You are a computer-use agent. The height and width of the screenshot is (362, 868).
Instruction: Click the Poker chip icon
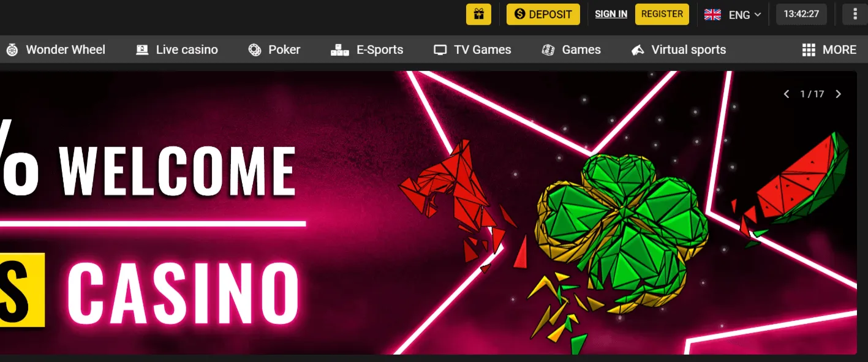(255, 50)
